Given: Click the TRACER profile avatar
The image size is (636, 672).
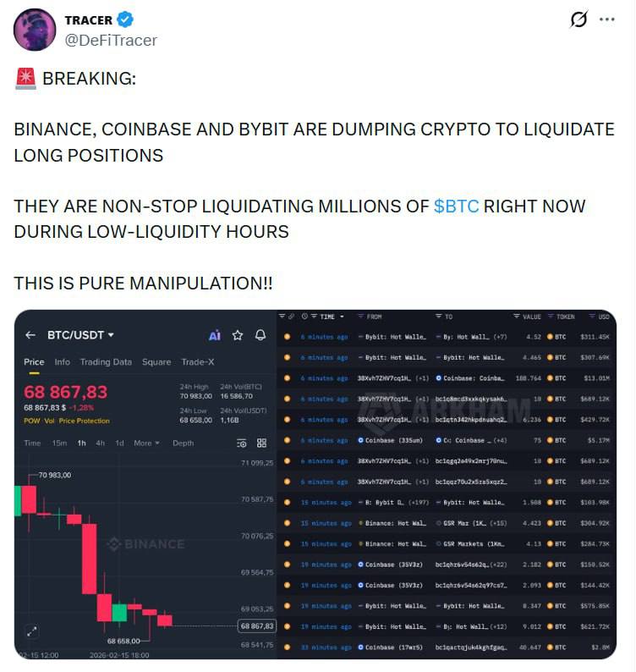Looking at the screenshot, I should tap(35, 30).
